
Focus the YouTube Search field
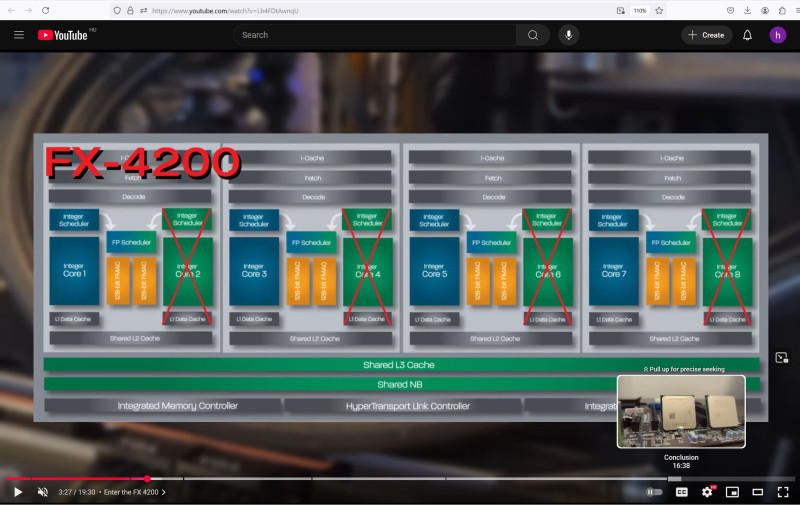(x=375, y=35)
